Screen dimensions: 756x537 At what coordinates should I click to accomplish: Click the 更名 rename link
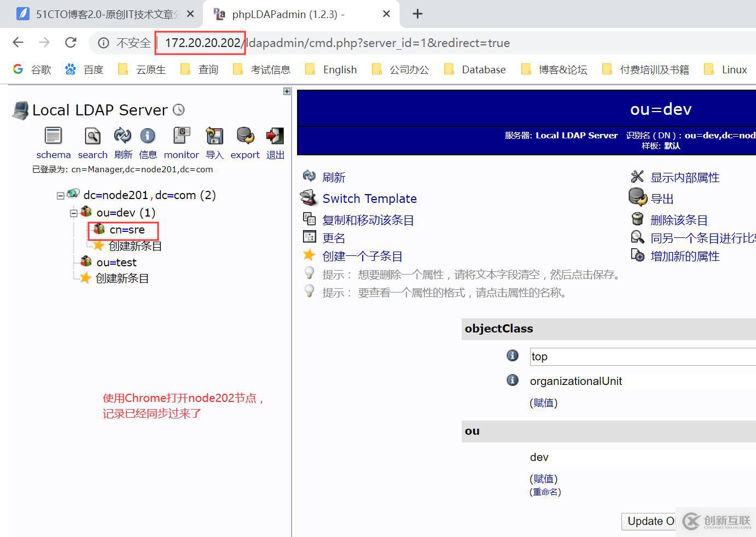pos(334,238)
